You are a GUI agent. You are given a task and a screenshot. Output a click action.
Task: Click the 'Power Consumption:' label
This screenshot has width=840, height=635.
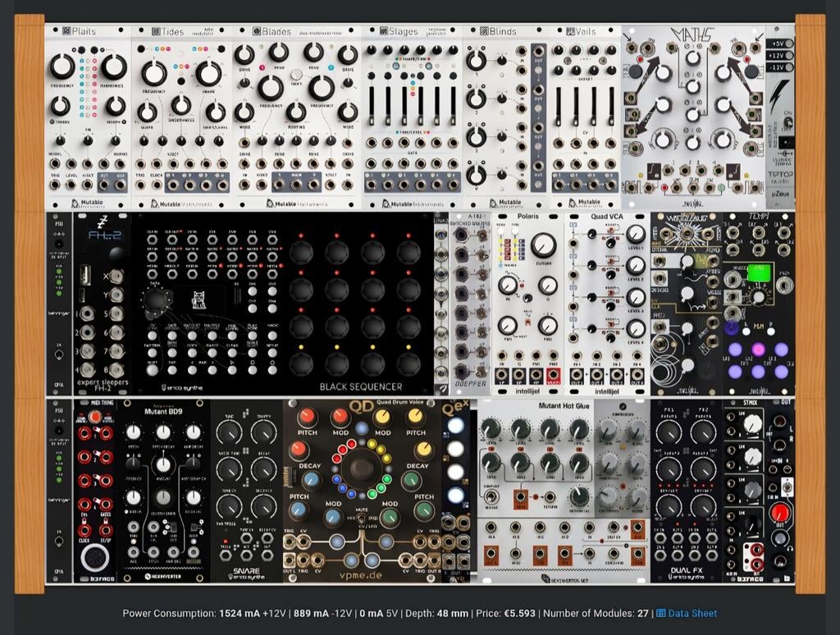pos(169,613)
